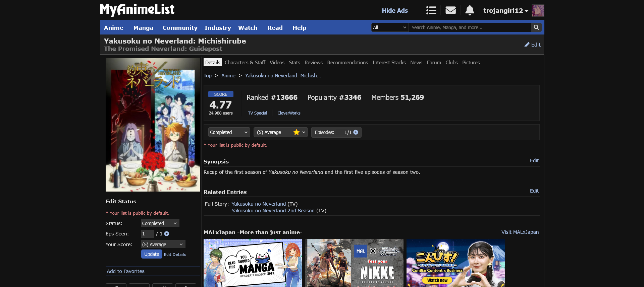Open the list menu icon in header
The width and height of the screenshot is (644, 287).
(431, 10)
